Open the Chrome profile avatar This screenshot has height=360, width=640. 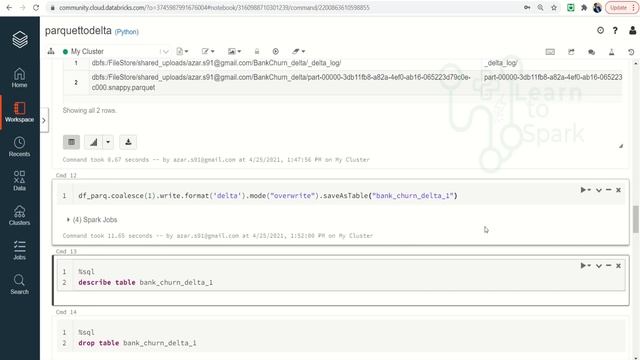pos(597,8)
